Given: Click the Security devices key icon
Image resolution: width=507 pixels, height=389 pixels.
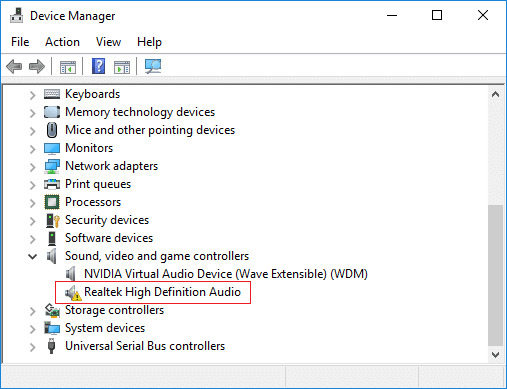Looking at the screenshot, I should tap(53, 220).
